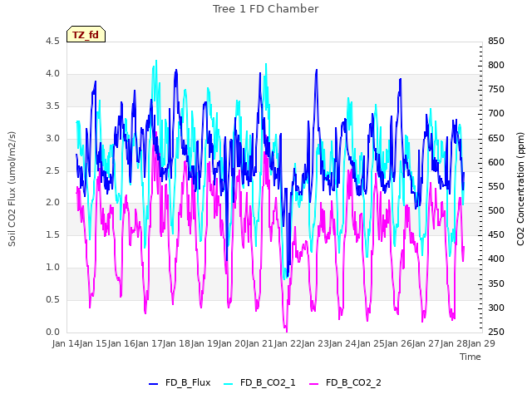532x399 pixels.
Task: Click the 550 right axis tick label
Action: (496, 186)
